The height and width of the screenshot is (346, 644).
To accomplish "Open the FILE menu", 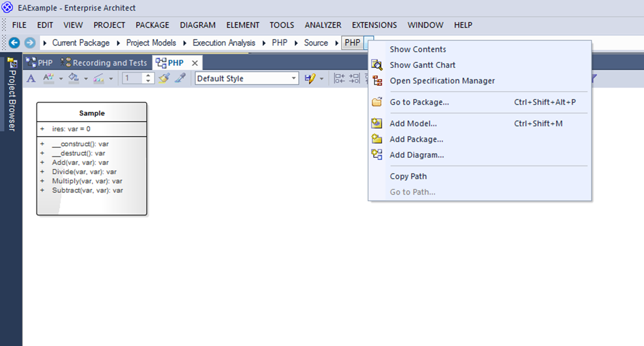I will coord(19,25).
